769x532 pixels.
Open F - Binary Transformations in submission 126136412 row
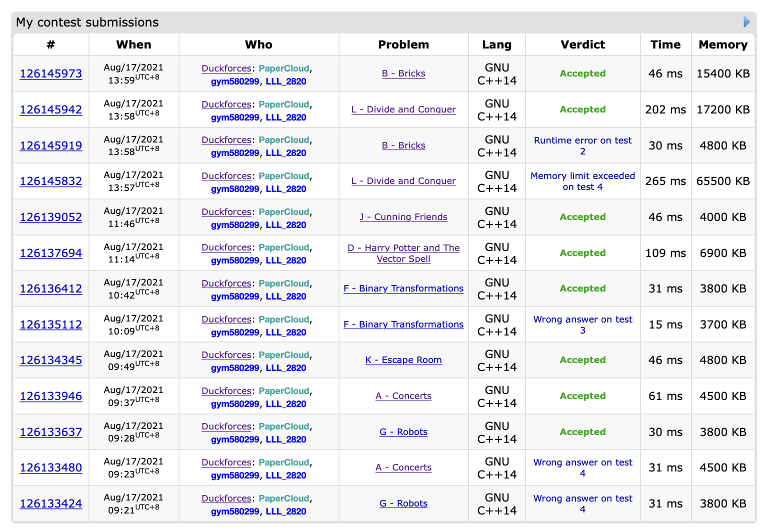(x=403, y=288)
